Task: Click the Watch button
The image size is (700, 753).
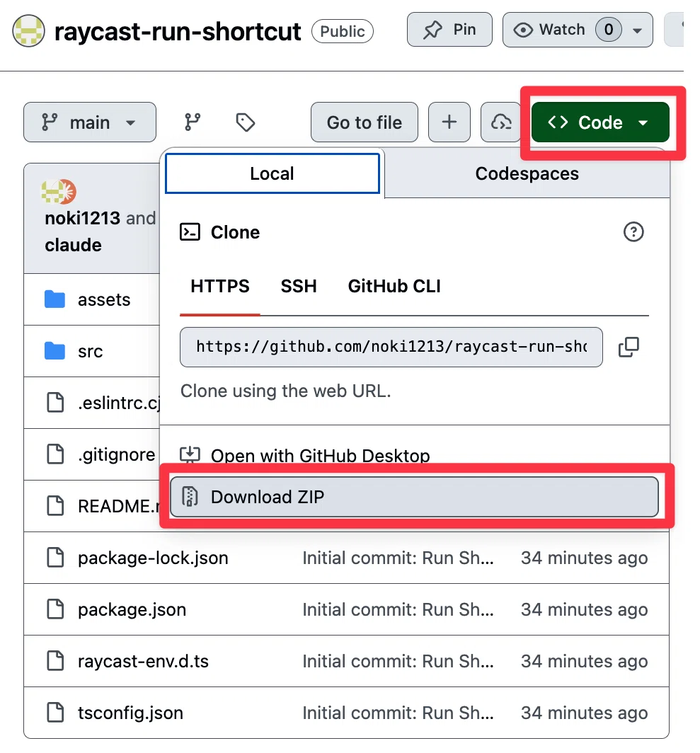Action: (x=578, y=30)
